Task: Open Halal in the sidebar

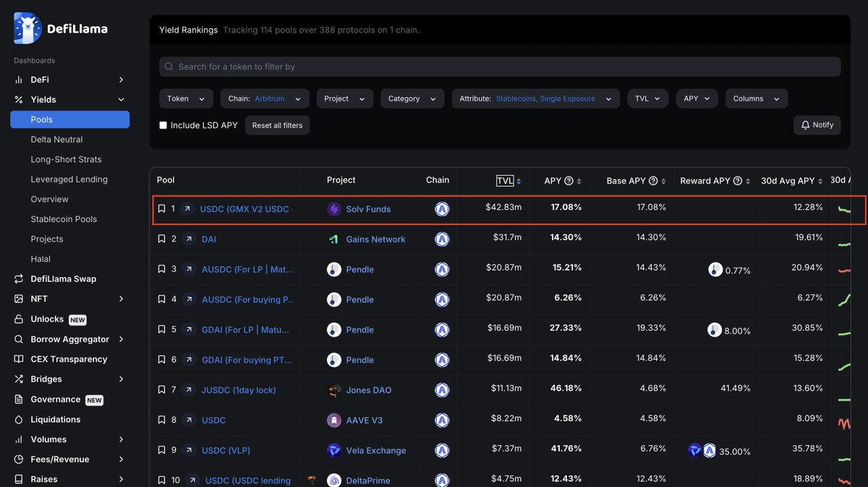Action: 41,259
